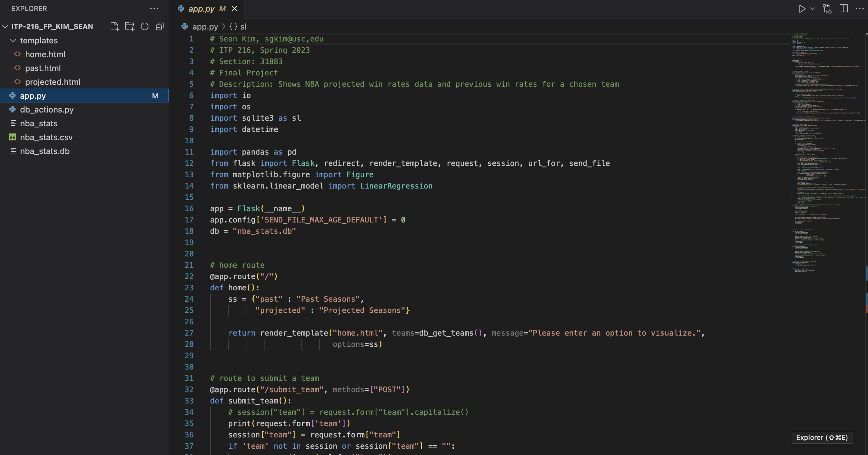Open changes compare icon in editor toolbar
The height and width of the screenshot is (455, 868).
point(827,8)
